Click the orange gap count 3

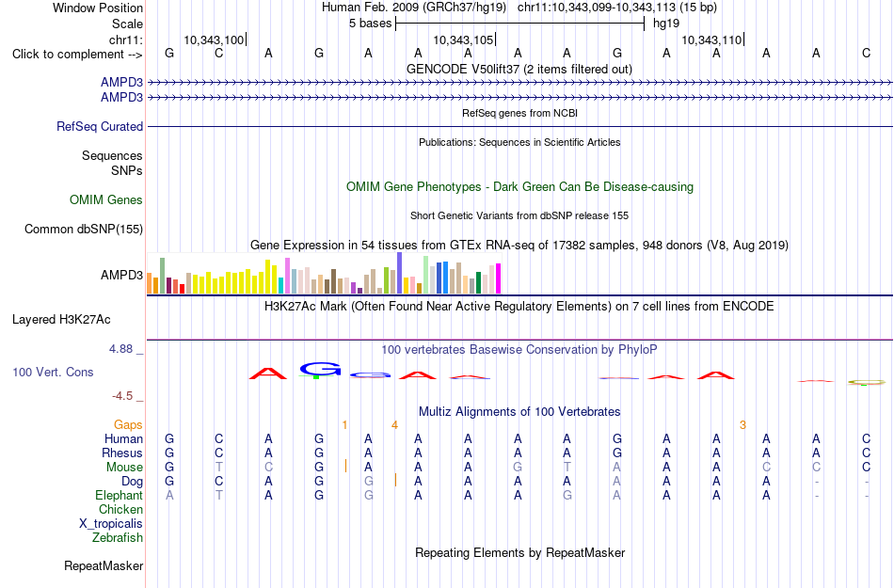tap(742, 425)
